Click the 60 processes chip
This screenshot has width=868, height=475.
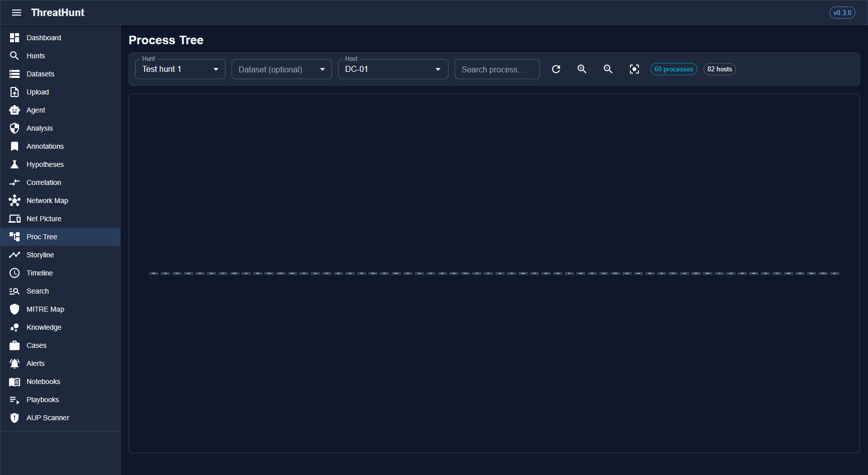[x=674, y=69]
